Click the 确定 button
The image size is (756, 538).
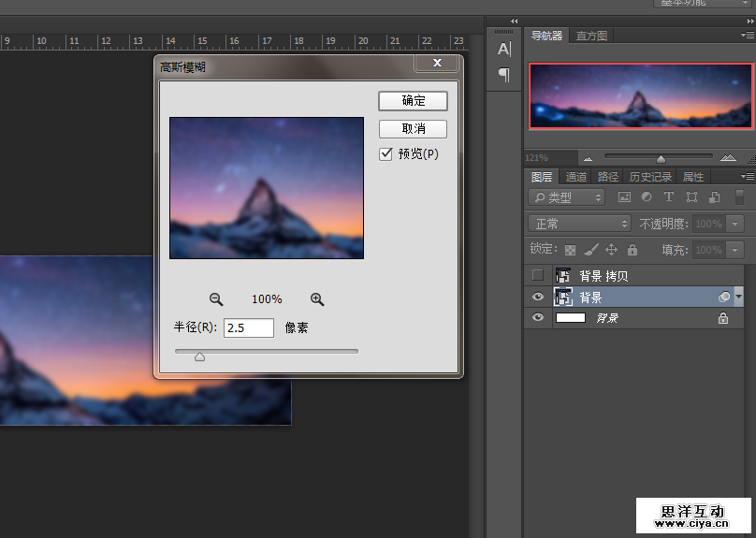413,101
